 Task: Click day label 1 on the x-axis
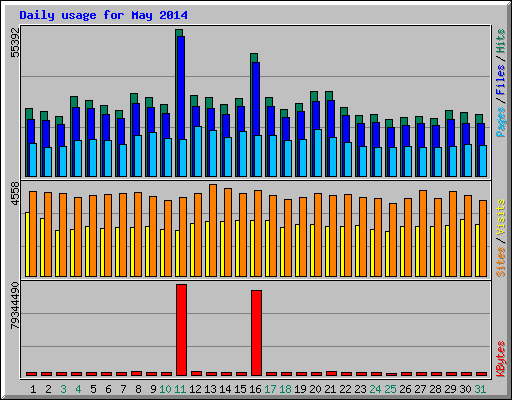coord(33,389)
